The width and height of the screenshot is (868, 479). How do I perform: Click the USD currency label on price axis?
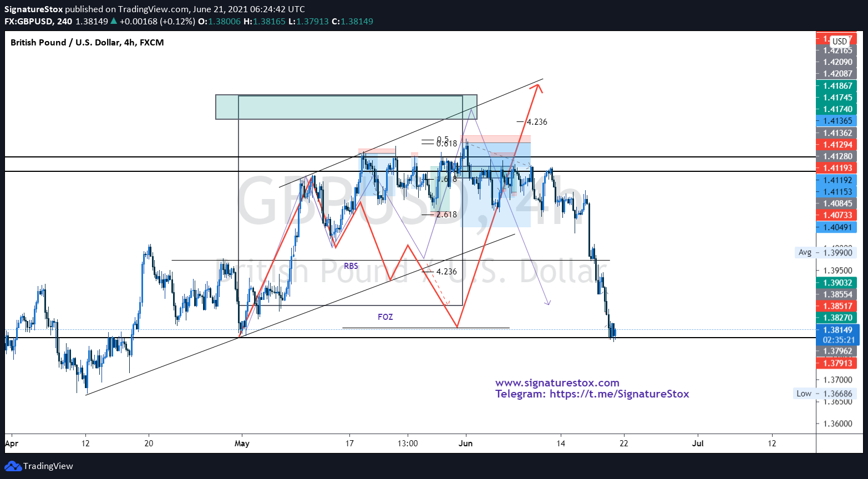[840, 42]
